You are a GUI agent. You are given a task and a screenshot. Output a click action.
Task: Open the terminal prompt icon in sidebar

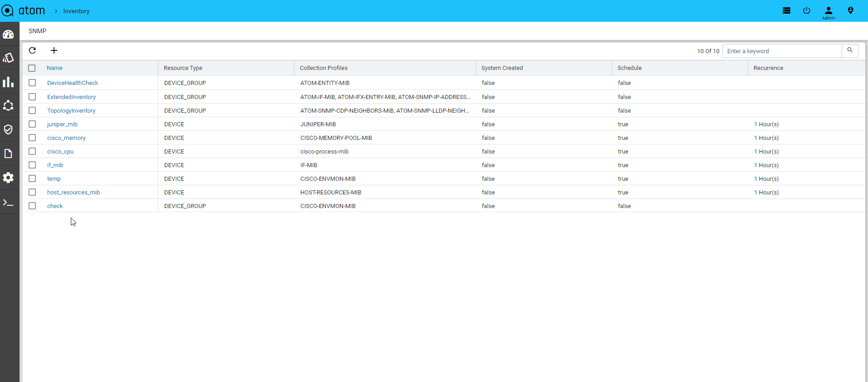point(8,203)
